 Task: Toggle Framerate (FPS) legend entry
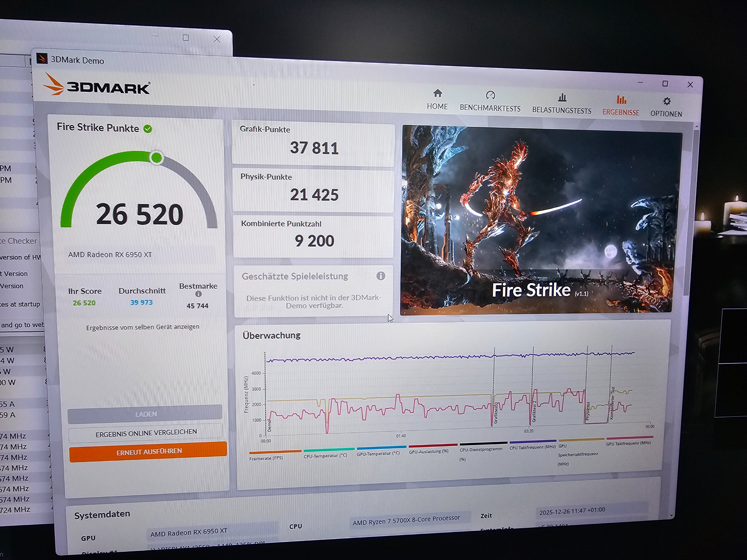coord(266,458)
